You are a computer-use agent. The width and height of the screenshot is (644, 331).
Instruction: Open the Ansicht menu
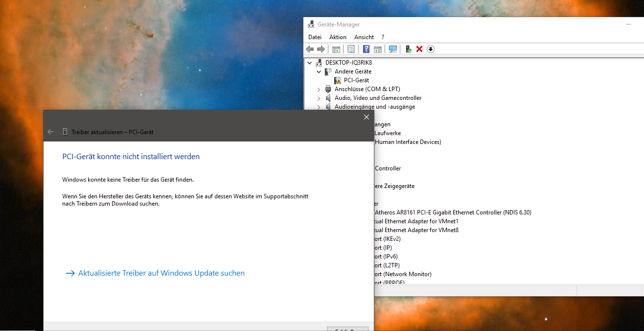tap(364, 37)
